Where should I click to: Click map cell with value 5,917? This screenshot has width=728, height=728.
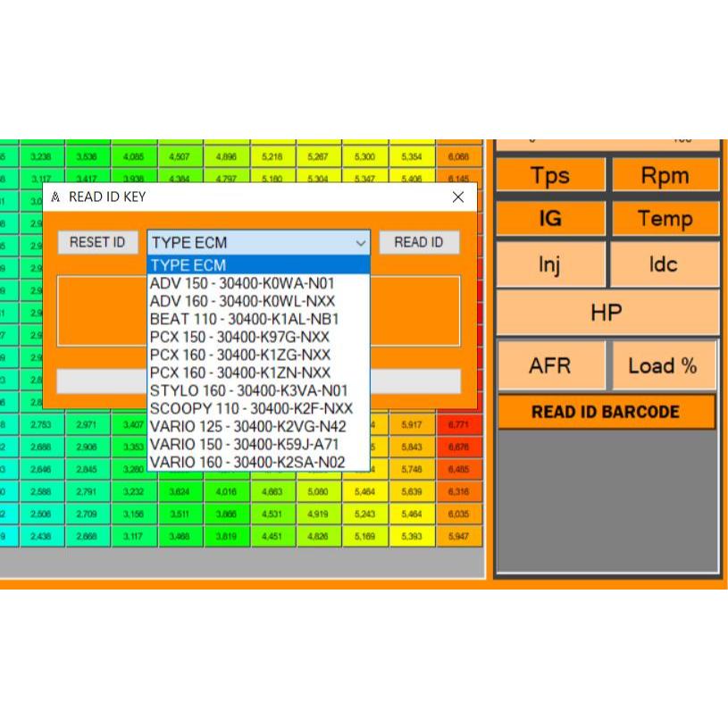click(x=412, y=425)
